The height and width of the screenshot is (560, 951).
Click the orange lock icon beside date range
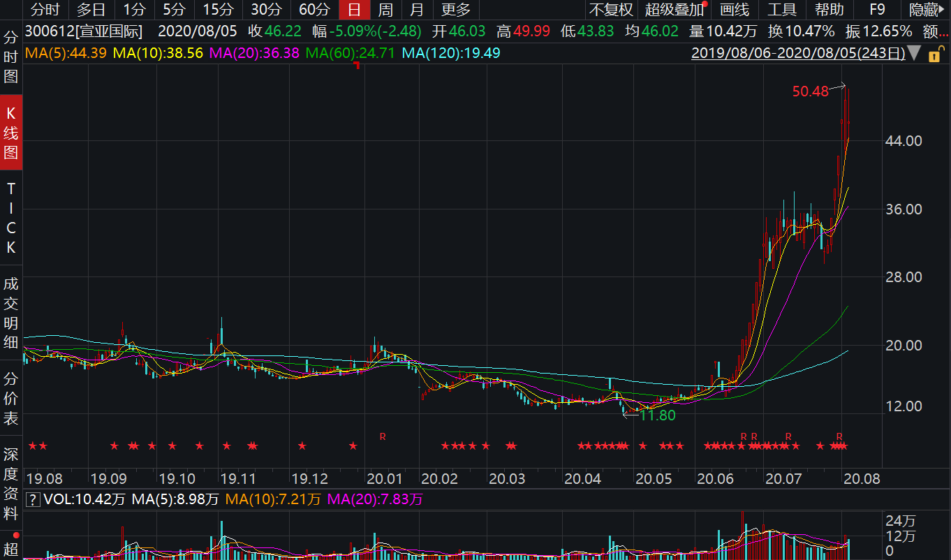click(x=934, y=54)
